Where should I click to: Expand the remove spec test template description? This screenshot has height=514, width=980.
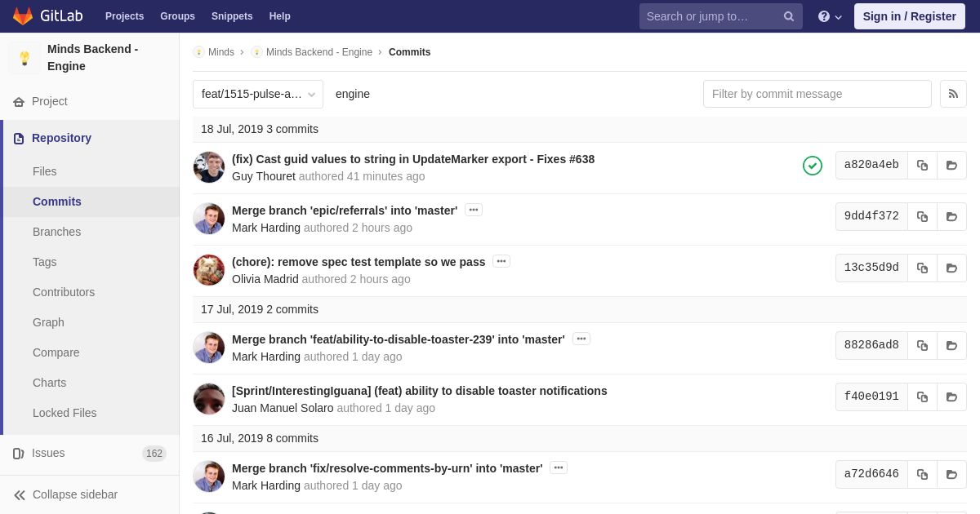501,261
